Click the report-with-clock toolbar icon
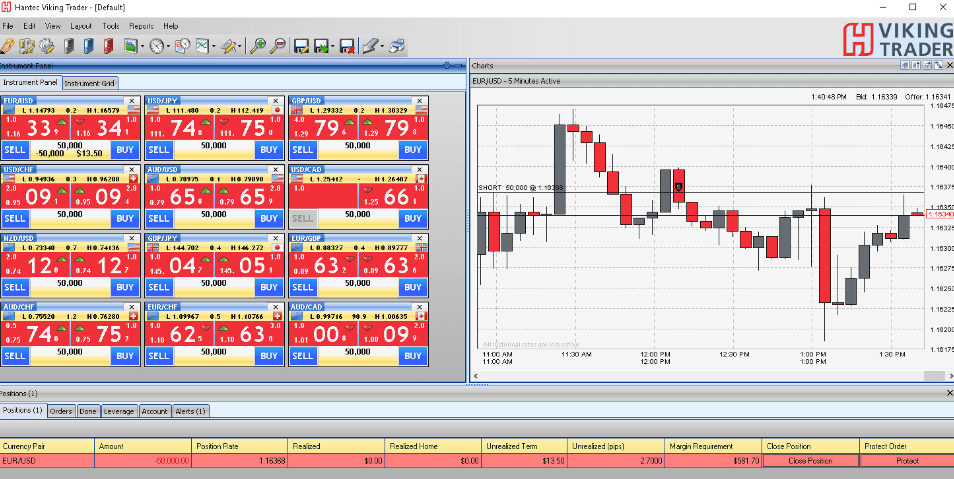954x479 pixels. point(183,46)
